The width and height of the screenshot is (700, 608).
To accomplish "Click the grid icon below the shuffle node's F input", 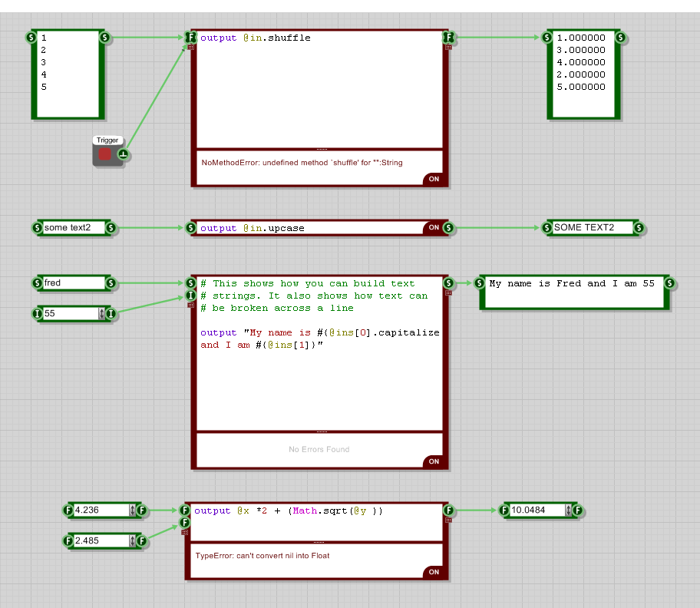I will pos(190,48).
